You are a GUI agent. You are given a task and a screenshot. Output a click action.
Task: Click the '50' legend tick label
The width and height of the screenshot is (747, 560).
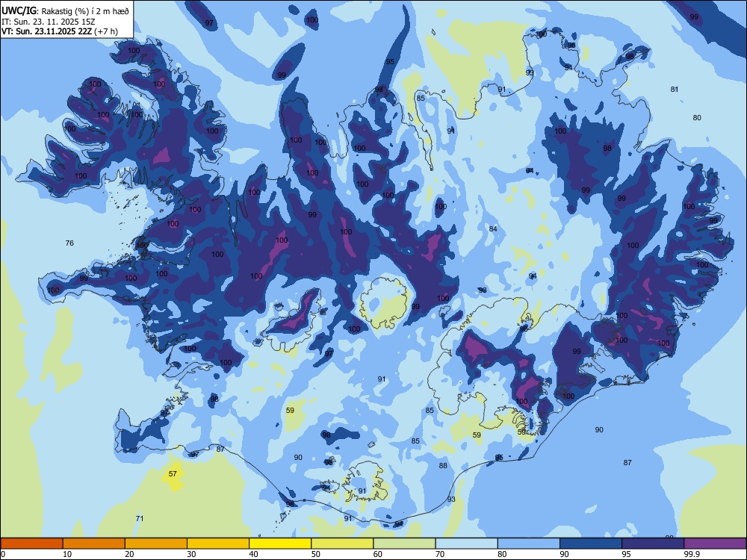click(315, 554)
